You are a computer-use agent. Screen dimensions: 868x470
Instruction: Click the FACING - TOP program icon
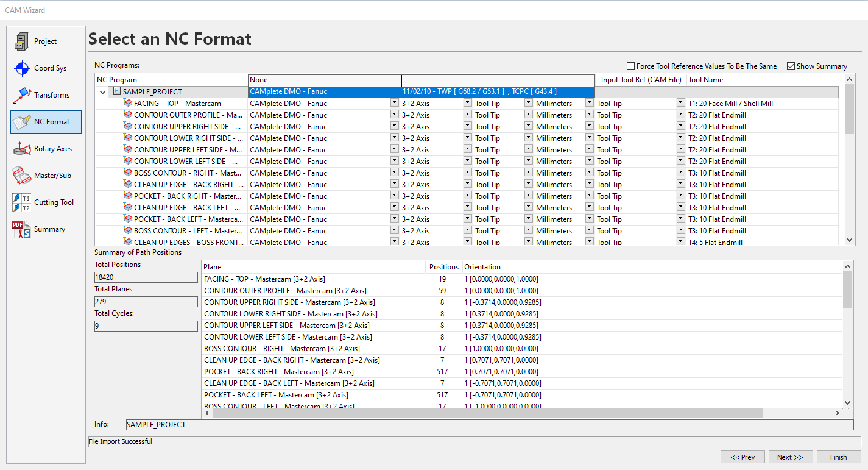(128, 103)
